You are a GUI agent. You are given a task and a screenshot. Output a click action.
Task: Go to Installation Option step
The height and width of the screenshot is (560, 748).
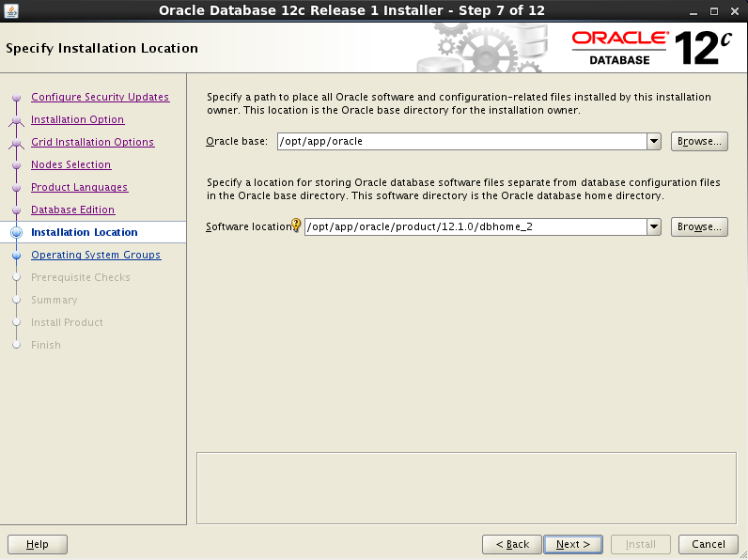[77, 119]
